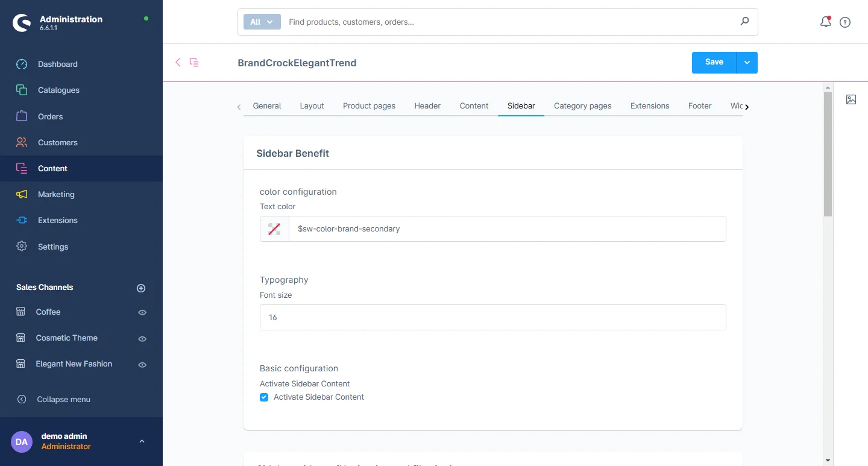The width and height of the screenshot is (868, 466).
Task: Uncheck the Activate Sidebar Content checkbox
Action: click(264, 397)
